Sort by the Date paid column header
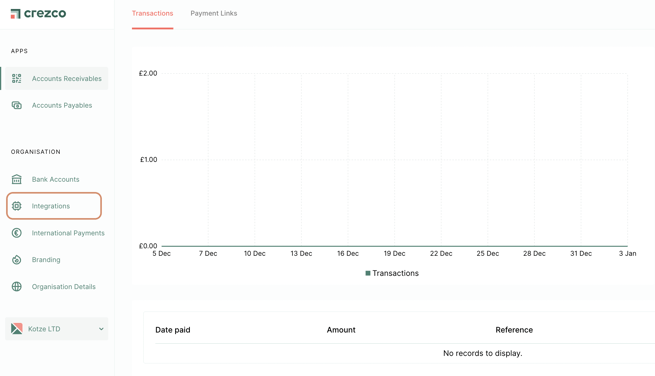 [x=173, y=330]
